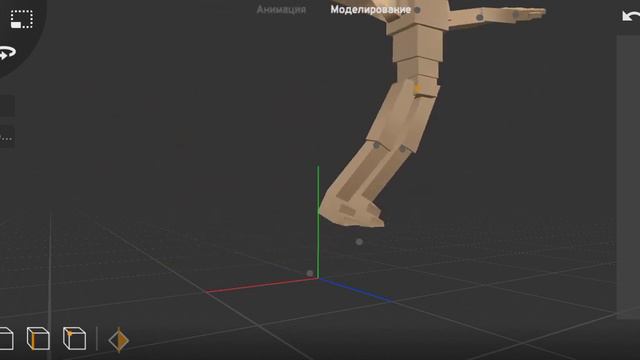640x360 pixels.
Task: Select the gray pivot dot below the foot
Action: click(x=359, y=242)
